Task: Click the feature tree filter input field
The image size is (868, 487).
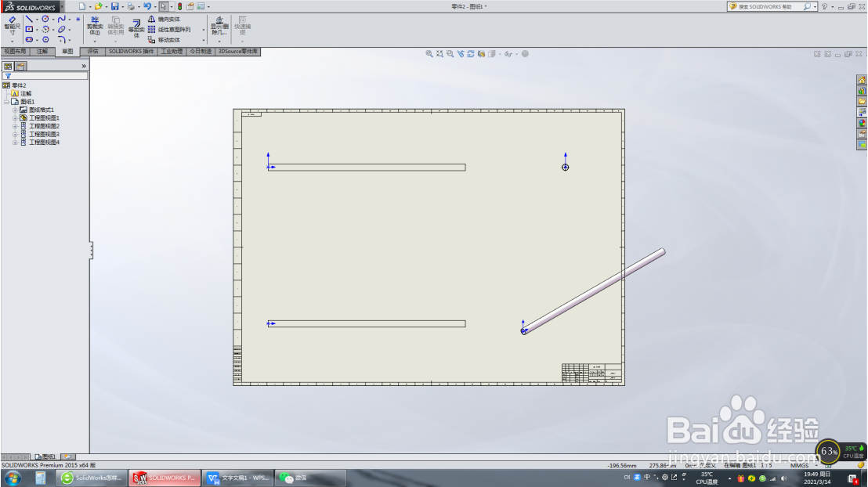Action: (x=45, y=76)
